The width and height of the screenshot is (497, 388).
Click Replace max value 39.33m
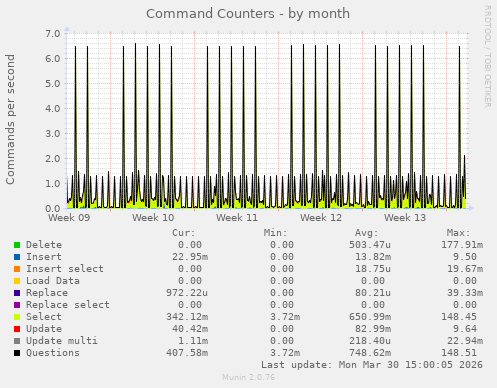[465, 293]
